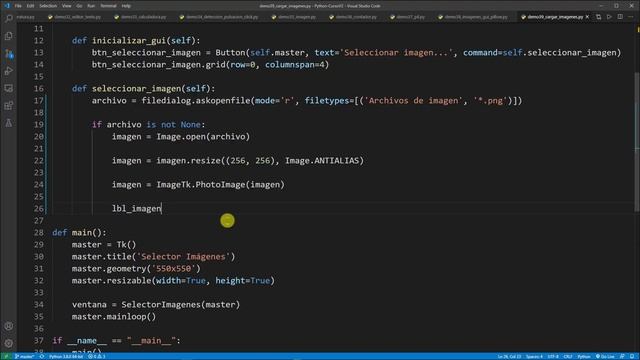Click the editor vertical scrollbar thumb

[x=637, y=142]
